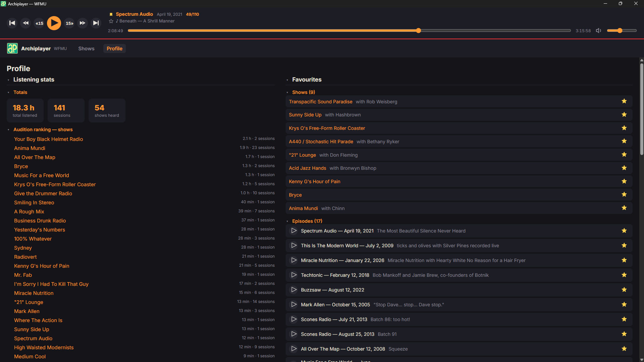
Task: Open the Profile tab
Action: pyautogui.click(x=114, y=49)
